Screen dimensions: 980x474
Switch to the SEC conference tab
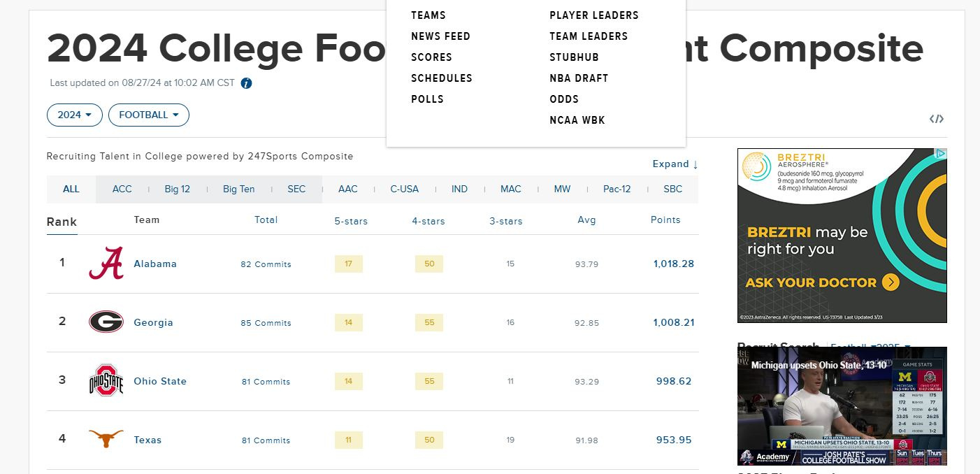[296, 189]
